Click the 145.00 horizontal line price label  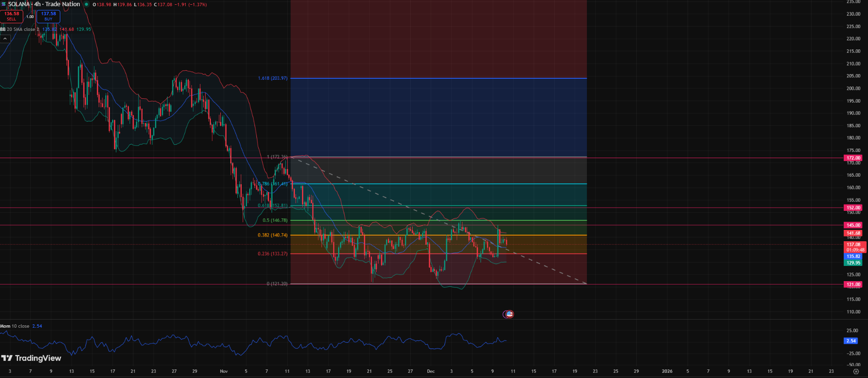tap(853, 225)
